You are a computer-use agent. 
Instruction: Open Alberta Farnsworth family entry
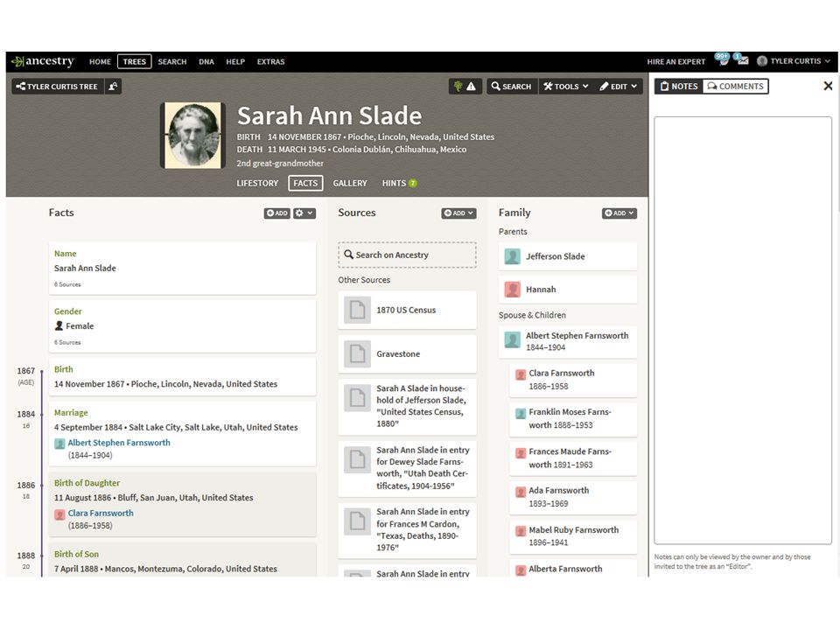tap(572, 569)
